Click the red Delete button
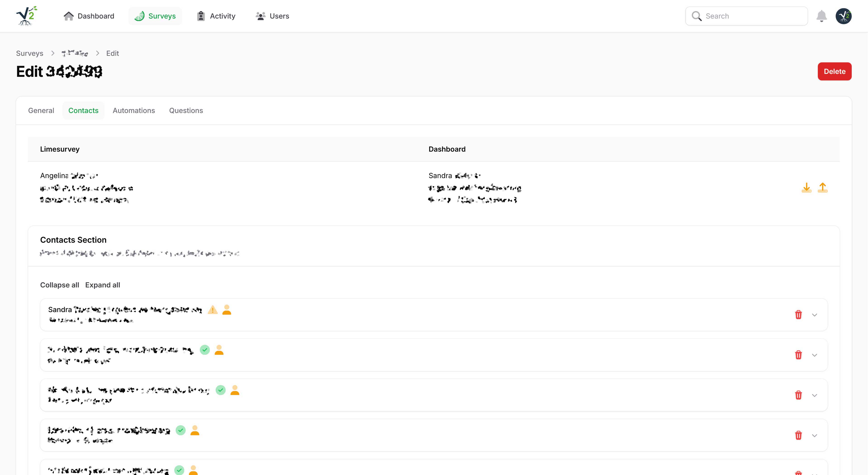 click(x=834, y=71)
